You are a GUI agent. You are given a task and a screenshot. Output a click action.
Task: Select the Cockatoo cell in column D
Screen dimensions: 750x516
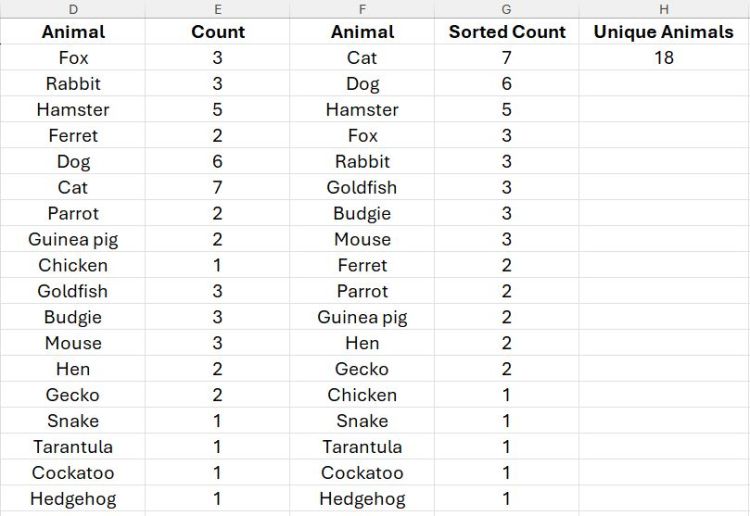[73, 472]
